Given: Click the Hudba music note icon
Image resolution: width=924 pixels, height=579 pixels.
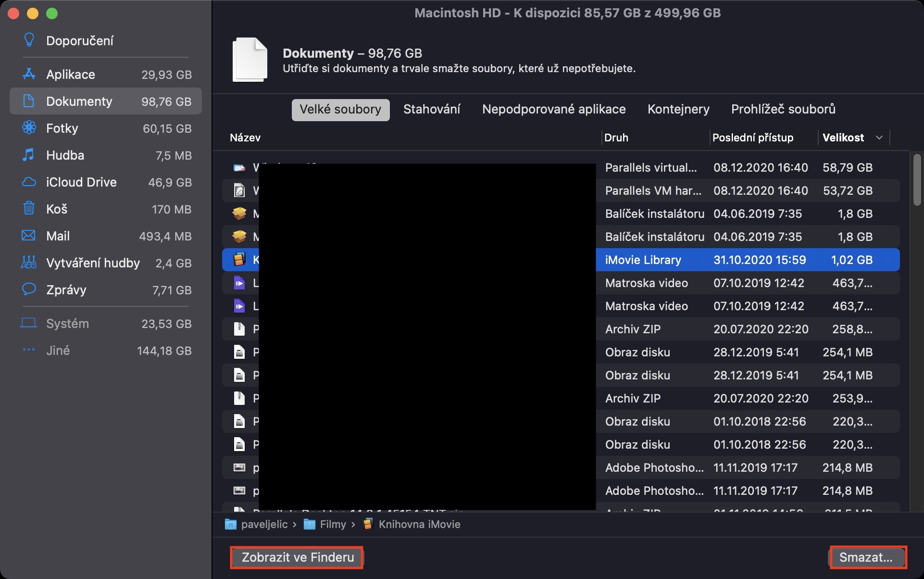Looking at the screenshot, I should (x=29, y=155).
